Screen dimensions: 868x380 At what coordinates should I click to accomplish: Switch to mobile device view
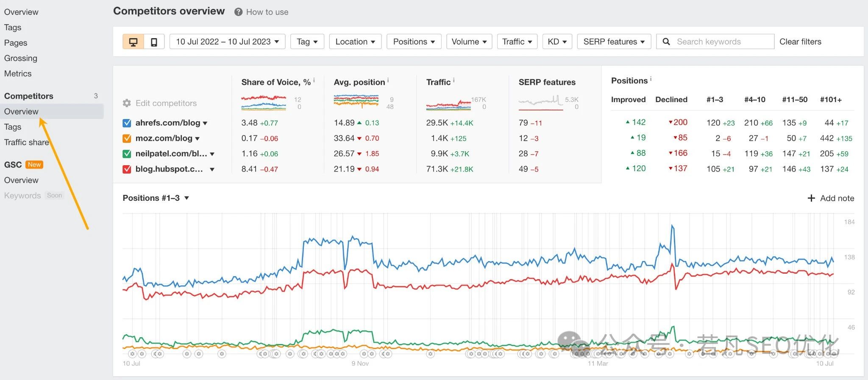(154, 42)
